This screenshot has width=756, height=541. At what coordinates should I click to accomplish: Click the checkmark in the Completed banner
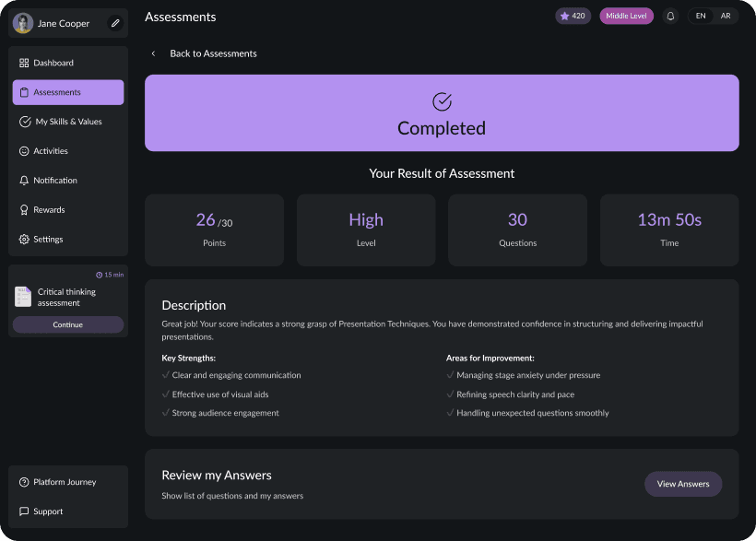(441, 101)
